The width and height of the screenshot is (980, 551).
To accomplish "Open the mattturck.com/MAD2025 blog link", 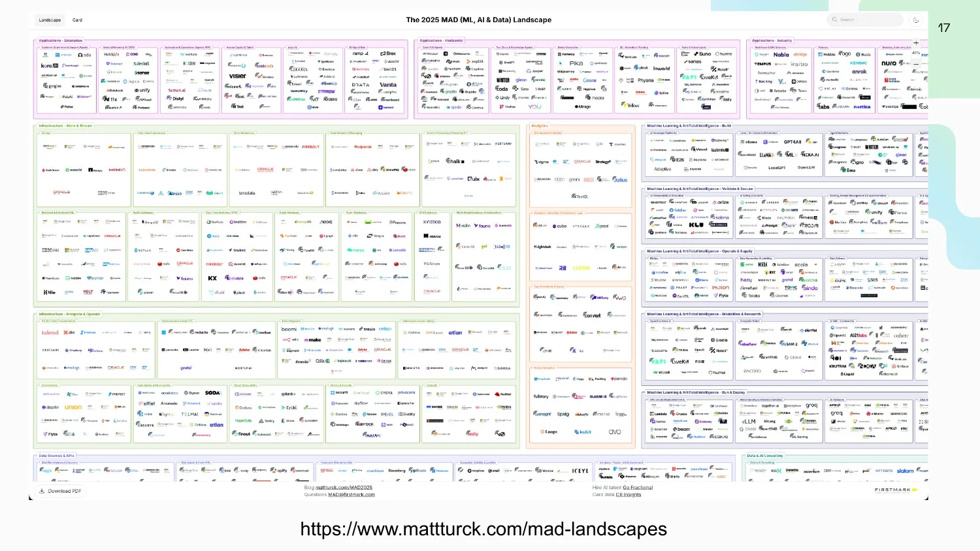I will [x=344, y=488].
